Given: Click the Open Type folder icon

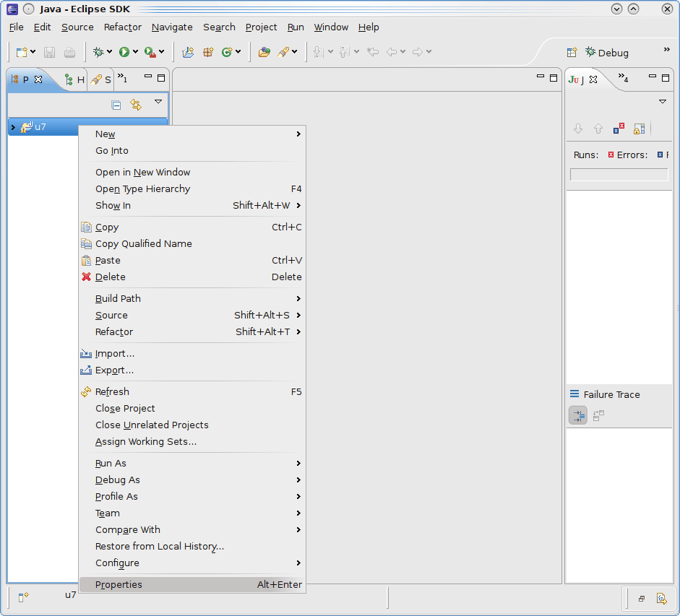Looking at the screenshot, I should click(x=264, y=52).
